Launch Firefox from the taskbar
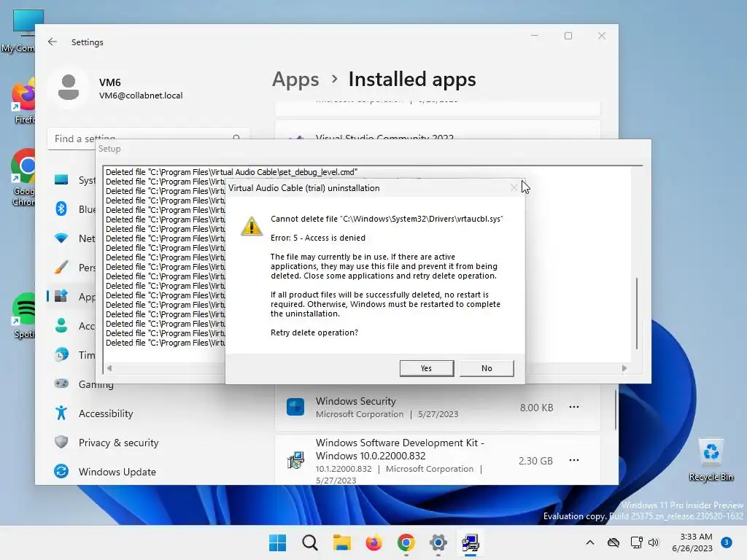Viewport: 747px width, 560px height. click(x=374, y=542)
